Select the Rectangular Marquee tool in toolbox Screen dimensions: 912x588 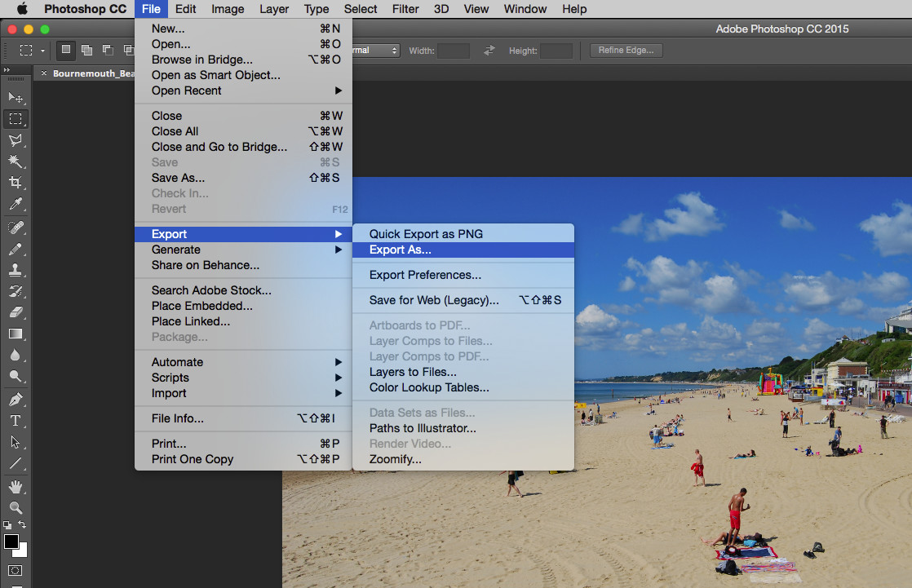15,118
